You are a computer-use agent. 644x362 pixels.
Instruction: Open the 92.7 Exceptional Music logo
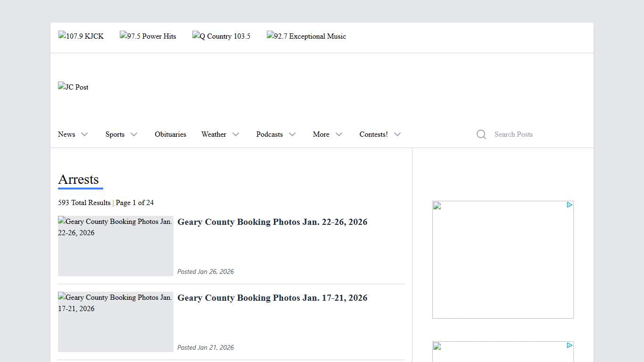click(306, 36)
